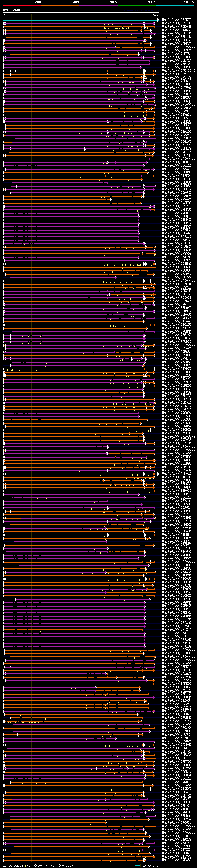Select hit UniRef100_Q3B710
Image resolution: width=197 pixels, height=868 pixels.
click(177, 61)
